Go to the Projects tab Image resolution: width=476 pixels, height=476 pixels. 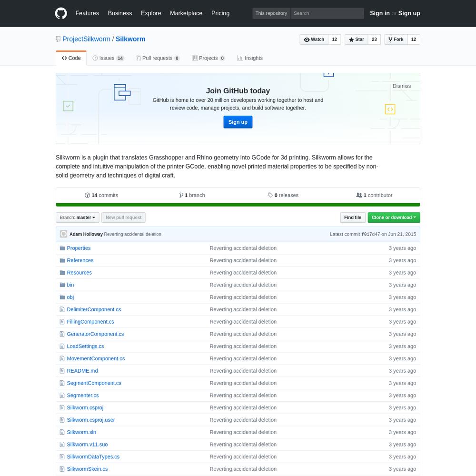pos(208,58)
